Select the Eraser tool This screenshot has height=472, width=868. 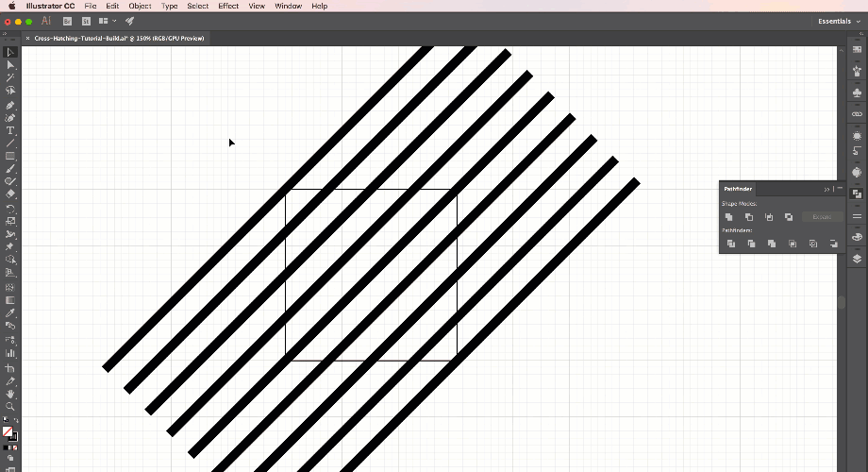(10, 194)
